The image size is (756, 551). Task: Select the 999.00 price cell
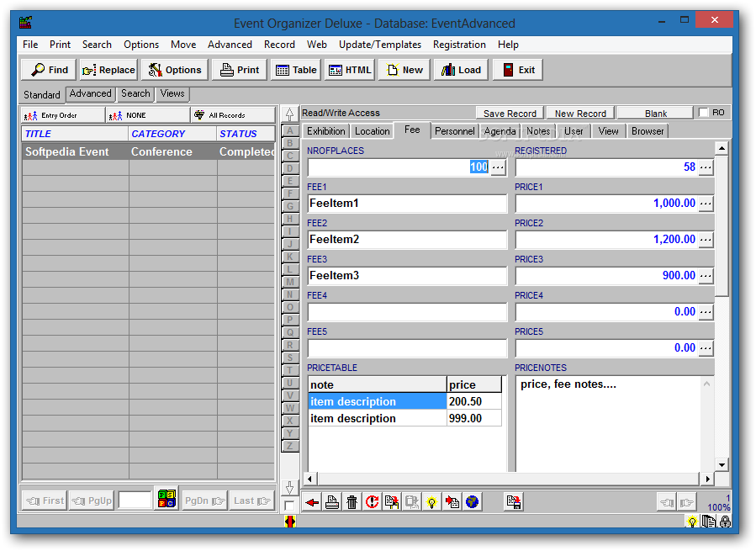tap(474, 418)
